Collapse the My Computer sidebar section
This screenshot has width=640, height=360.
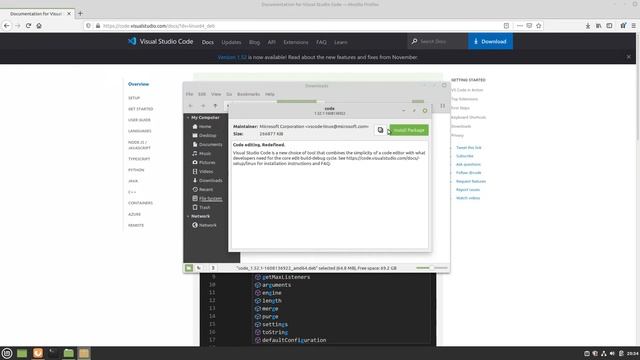(188, 118)
